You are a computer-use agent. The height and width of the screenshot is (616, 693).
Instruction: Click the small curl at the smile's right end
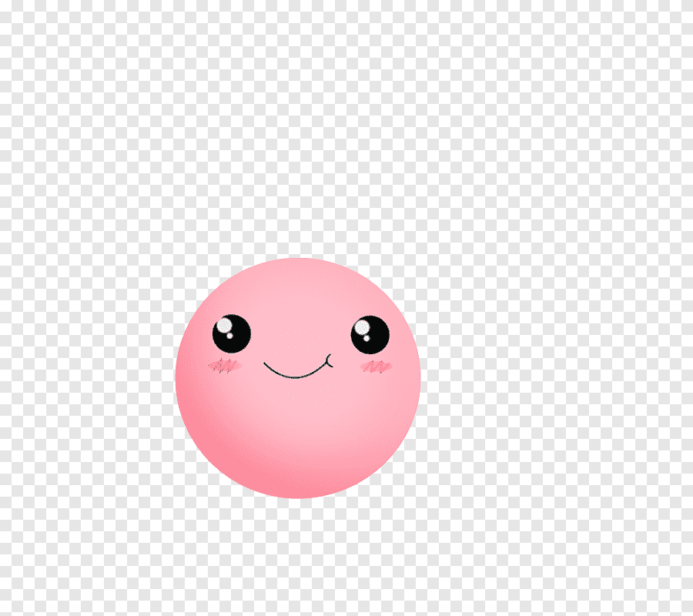pos(329,358)
